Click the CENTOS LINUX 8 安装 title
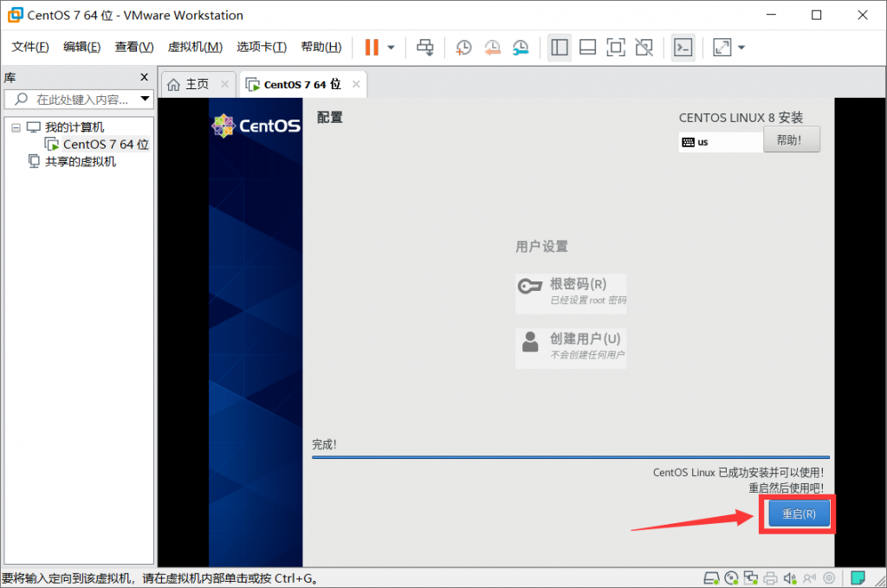 [741, 118]
